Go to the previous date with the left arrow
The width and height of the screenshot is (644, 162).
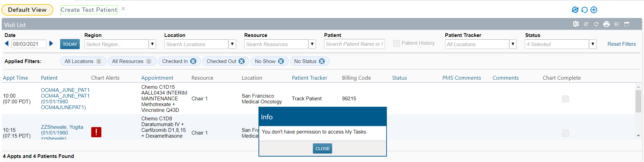6,44
